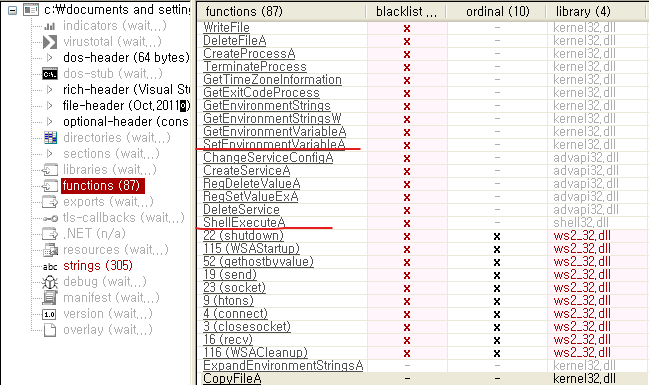Open the 115 (WSAStartup) link

(x=251, y=249)
